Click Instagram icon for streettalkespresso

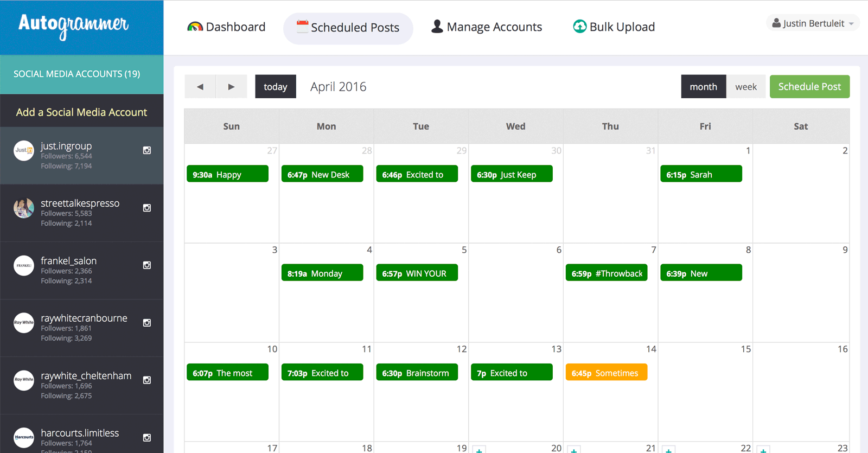pyautogui.click(x=147, y=208)
